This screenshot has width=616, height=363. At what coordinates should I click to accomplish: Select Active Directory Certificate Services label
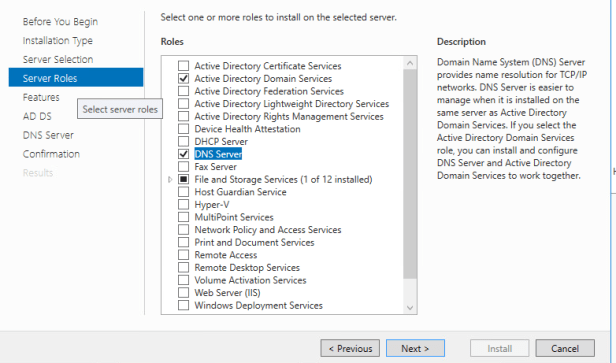coord(268,66)
